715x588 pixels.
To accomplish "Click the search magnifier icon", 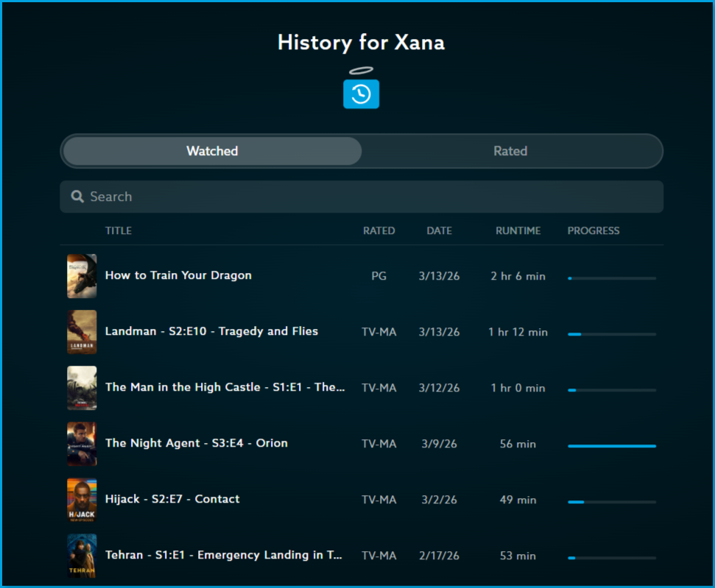I will [77, 196].
